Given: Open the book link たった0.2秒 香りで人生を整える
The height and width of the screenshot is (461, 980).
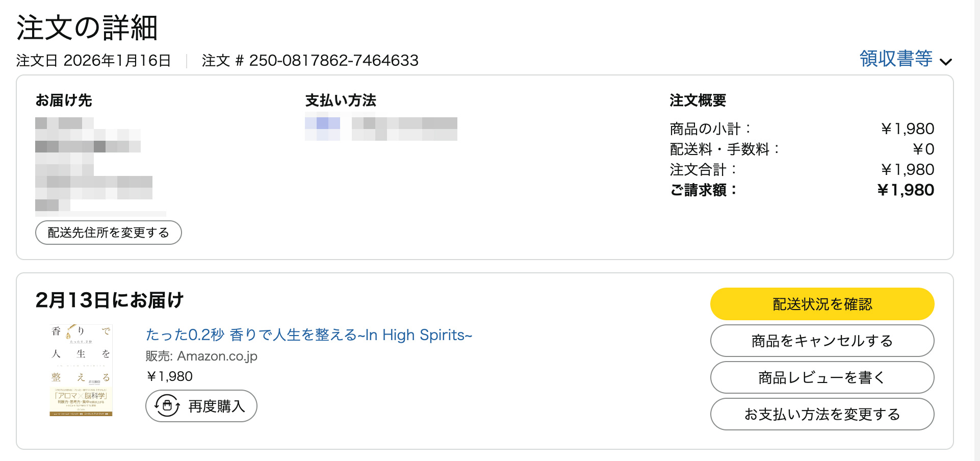Looking at the screenshot, I should tap(308, 335).
